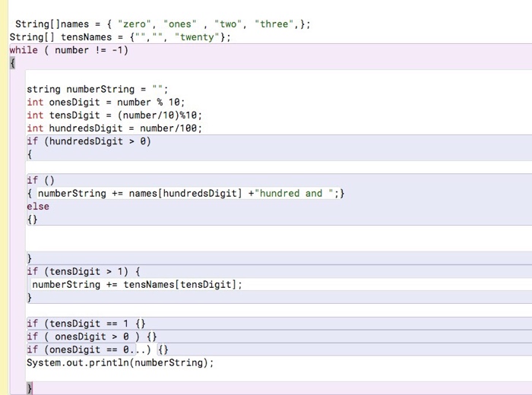The width and height of the screenshot is (532, 395).
Task: Click the 'if (tensDigit > 1) {' line
Action: [84, 272]
